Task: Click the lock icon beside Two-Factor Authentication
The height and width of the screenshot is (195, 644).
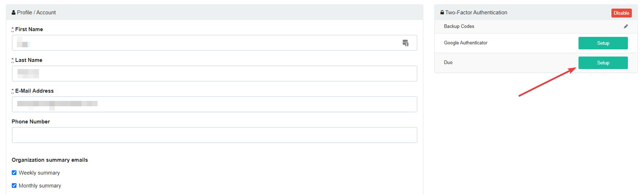Action: pyautogui.click(x=442, y=13)
